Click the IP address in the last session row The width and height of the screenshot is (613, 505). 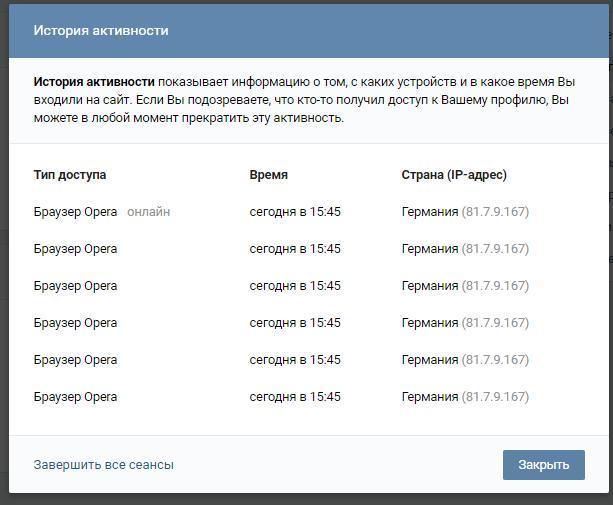click(x=495, y=397)
